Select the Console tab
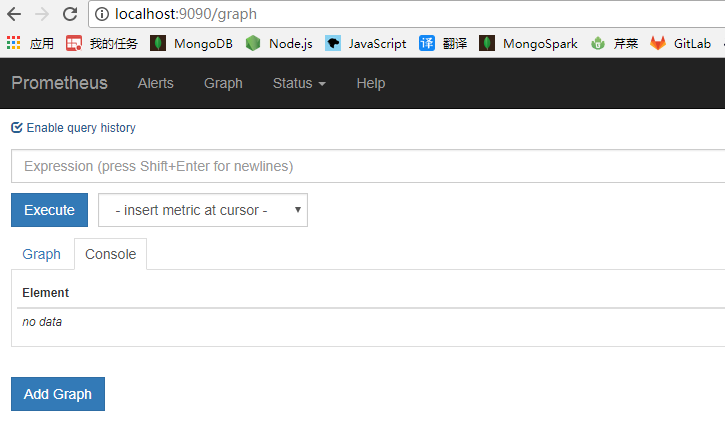The image size is (725, 442). (x=111, y=254)
